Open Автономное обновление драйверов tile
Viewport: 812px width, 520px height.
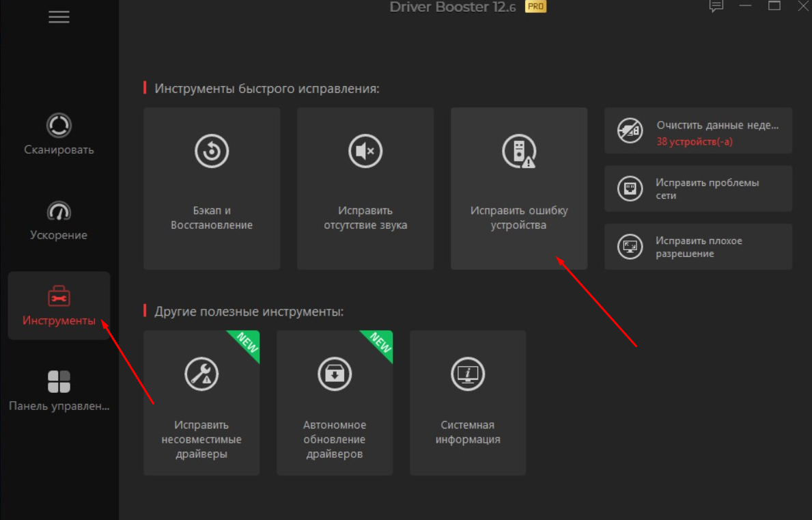click(x=335, y=403)
